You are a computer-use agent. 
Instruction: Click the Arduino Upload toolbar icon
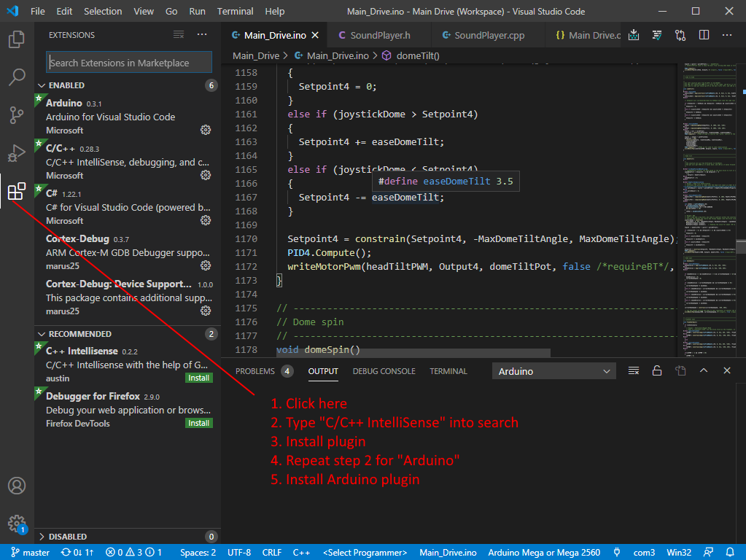[x=634, y=35]
